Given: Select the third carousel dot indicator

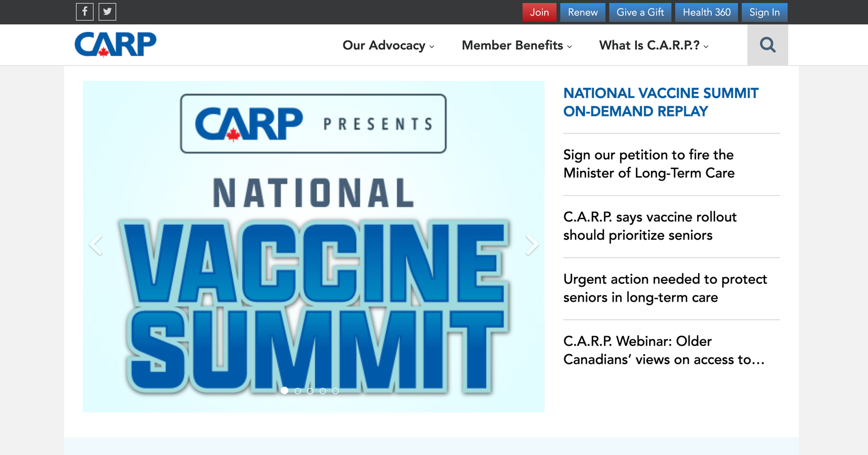Looking at the screenshot, I should pos(310,390).
